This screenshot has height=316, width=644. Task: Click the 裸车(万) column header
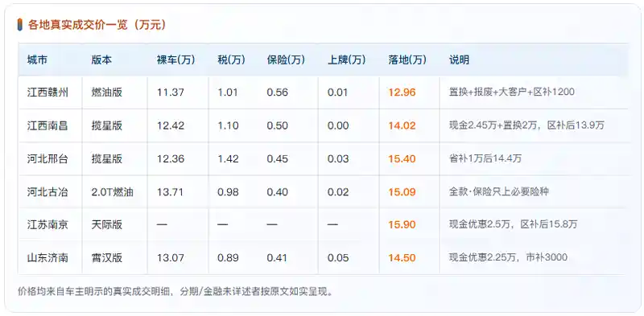pyautogui.click(x=175, y=60)
